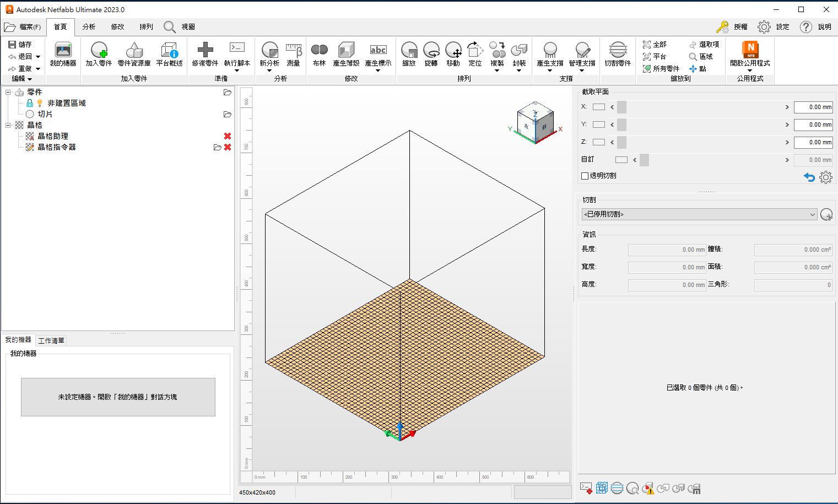Select the 旋轉 rotate tool

pos(431,54)
